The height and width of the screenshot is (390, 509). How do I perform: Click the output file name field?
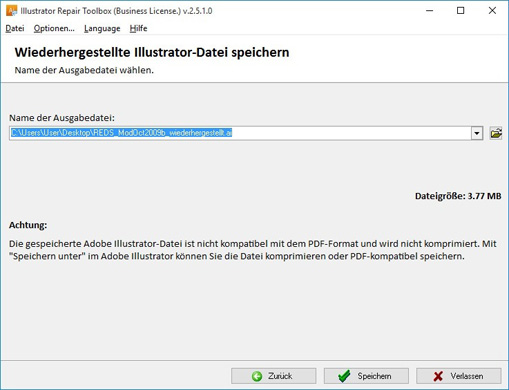pos(240,133)
